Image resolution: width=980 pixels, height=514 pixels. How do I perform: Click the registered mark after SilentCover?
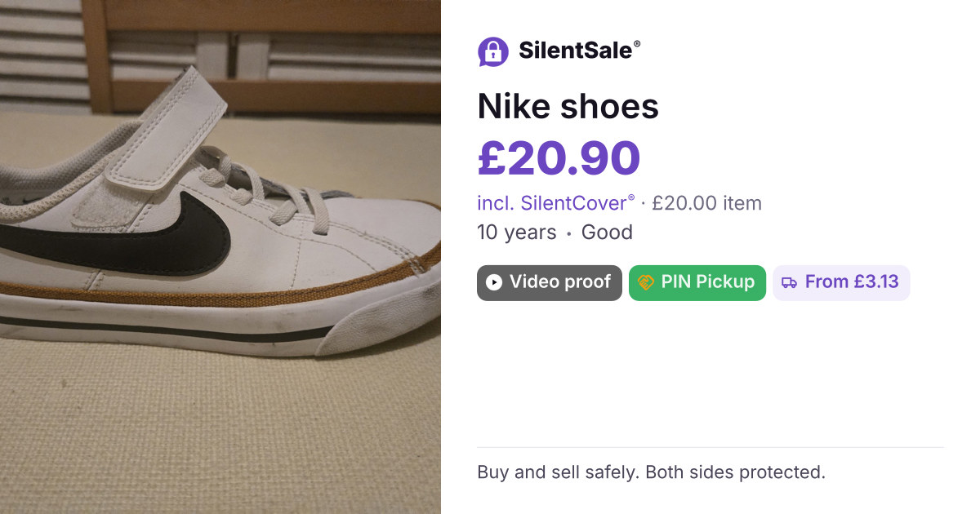[x=631, y=197]
